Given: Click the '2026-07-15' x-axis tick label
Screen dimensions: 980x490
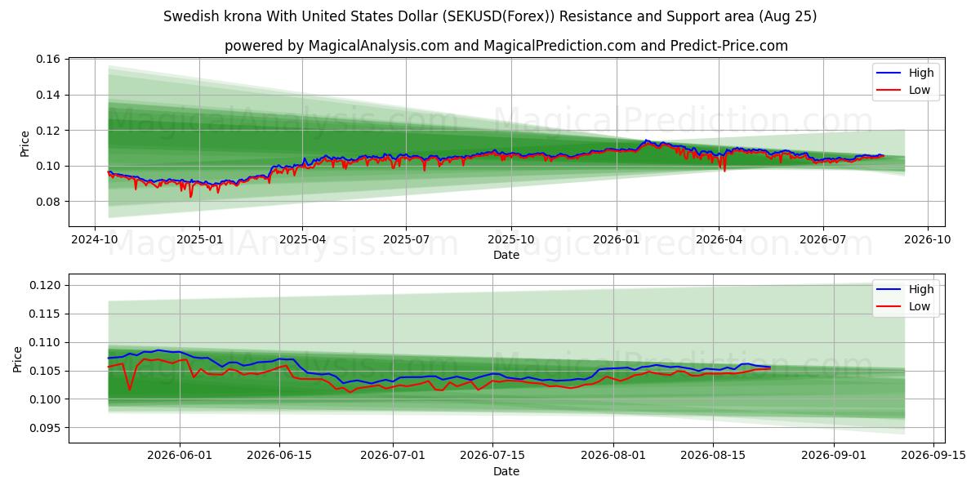Looking at the screenshot, I should coord(493,456).
